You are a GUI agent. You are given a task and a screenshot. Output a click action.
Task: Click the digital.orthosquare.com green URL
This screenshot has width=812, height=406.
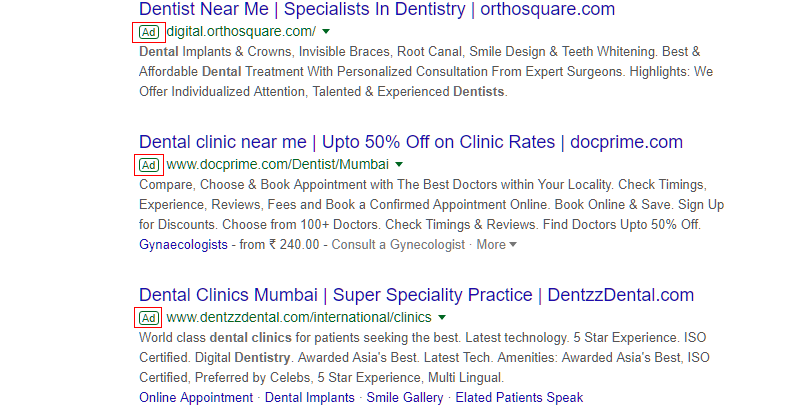pos(241,31)
